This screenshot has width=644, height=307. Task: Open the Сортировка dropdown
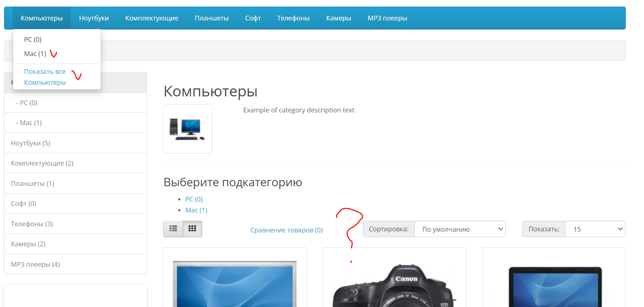point(460,229)
